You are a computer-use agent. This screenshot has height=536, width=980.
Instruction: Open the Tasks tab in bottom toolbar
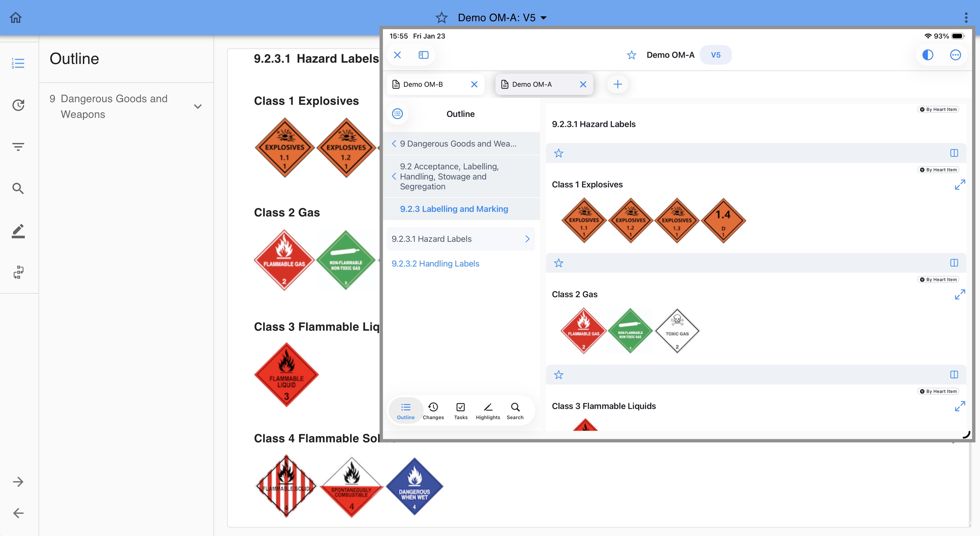pyautogui.click(x=460, y=411)
